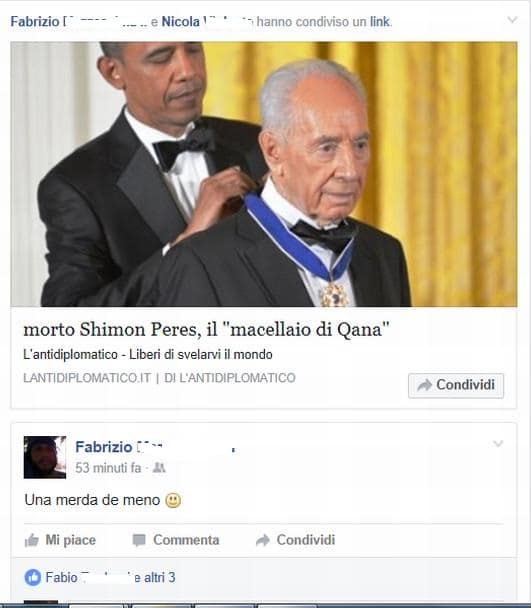Open the article preview photo
Image resolution: width=531 pixels, height=608 pixels.
pos(264,174)
